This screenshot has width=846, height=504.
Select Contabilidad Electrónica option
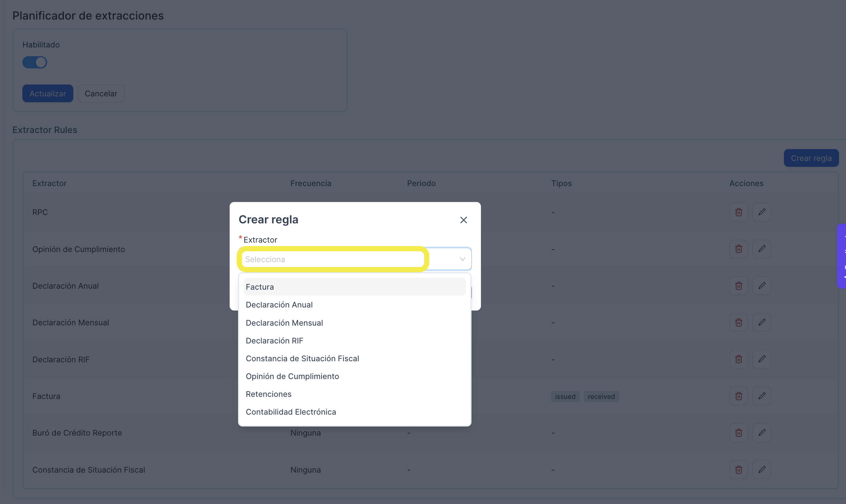click(355, 412)
